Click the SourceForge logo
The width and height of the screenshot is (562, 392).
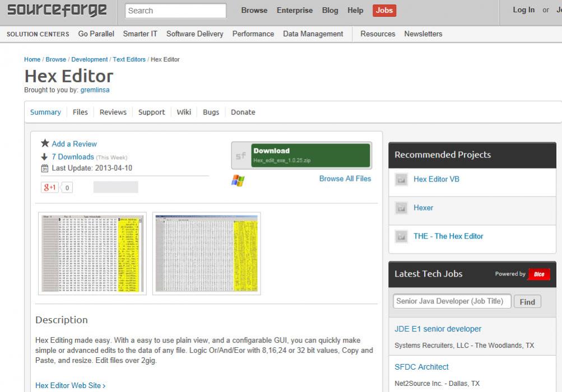point(57,10)
